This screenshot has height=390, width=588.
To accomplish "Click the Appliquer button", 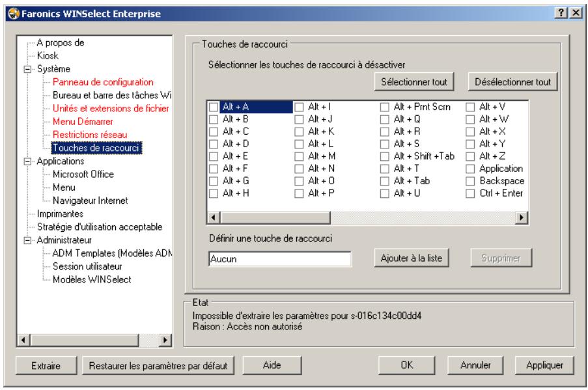I will pyautogui.click(x=544, y=365).
